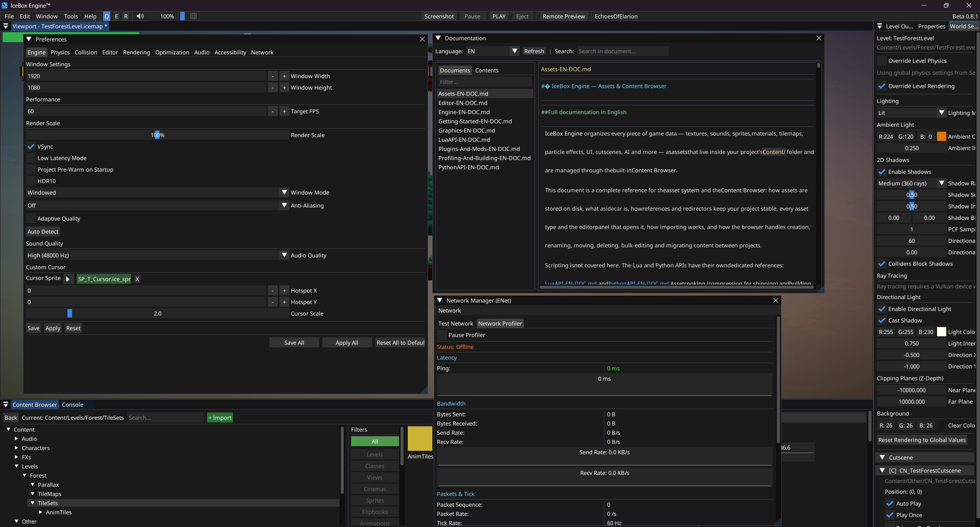Toggle Override Level Physics checkbox
The width and height of the screenshot is (980, 527).
(x=882, y=61)
